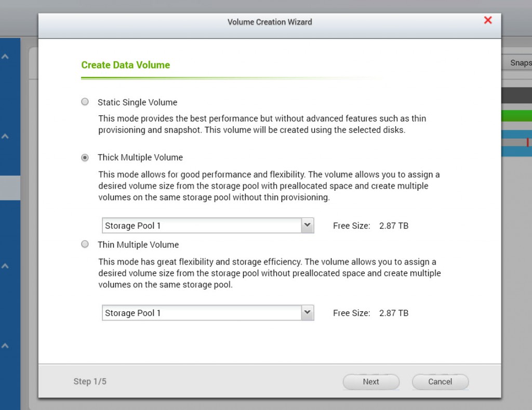Click the Next button

coord(371,382)
